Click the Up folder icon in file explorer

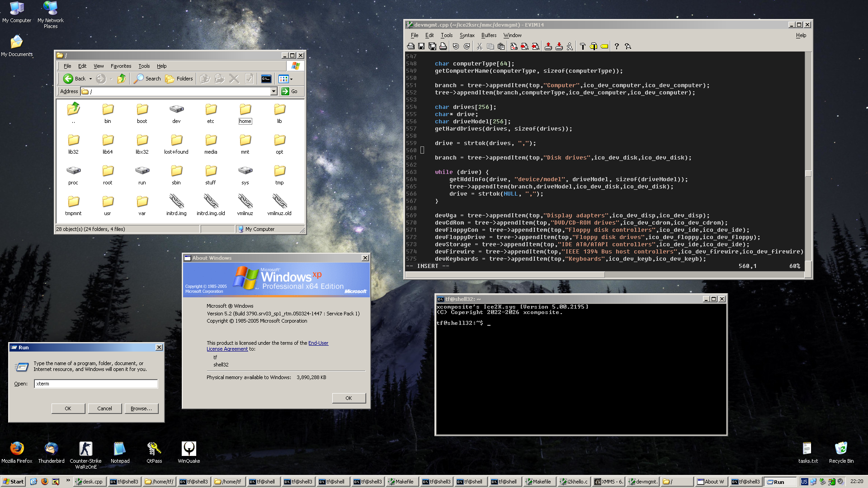(121, 79)
